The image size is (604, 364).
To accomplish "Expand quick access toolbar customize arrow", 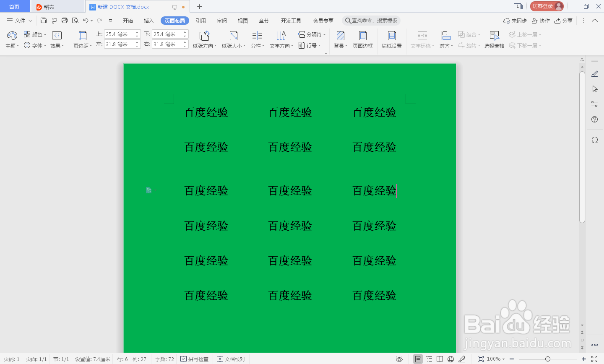I will click(110, 21).
